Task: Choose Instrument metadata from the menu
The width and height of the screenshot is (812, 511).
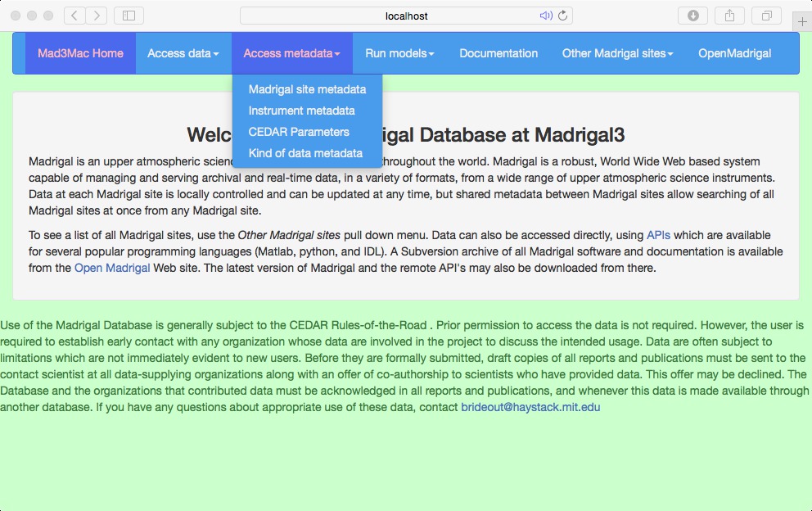Action: tap(301, 111)
